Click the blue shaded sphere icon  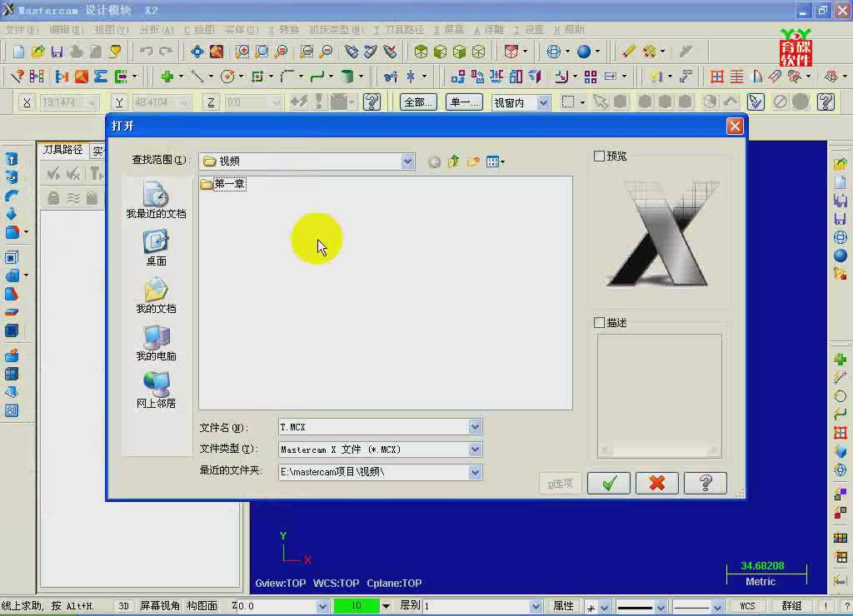pos(584,52)
